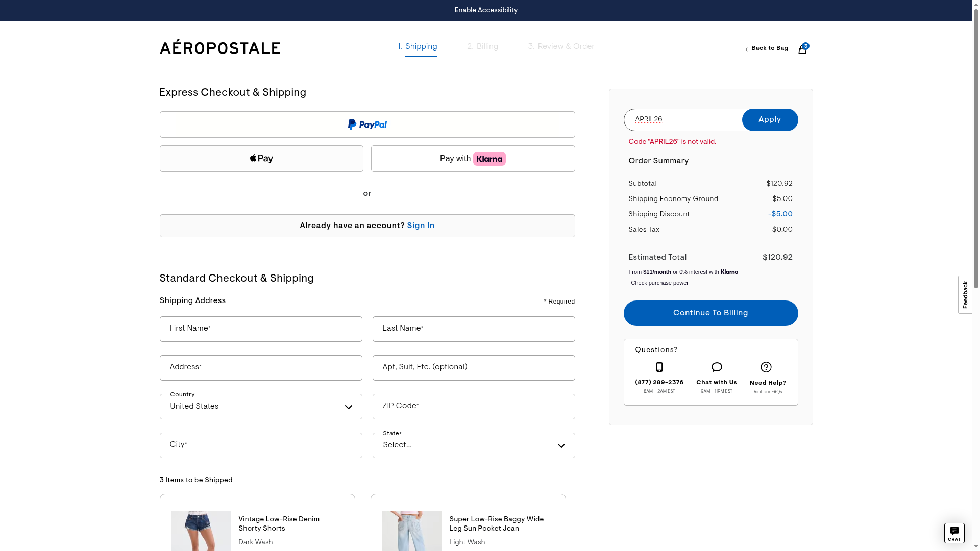Pay with the PayPal button
Image resolution: width=980 pixels, height=551 pixels.
click(367, 124)
